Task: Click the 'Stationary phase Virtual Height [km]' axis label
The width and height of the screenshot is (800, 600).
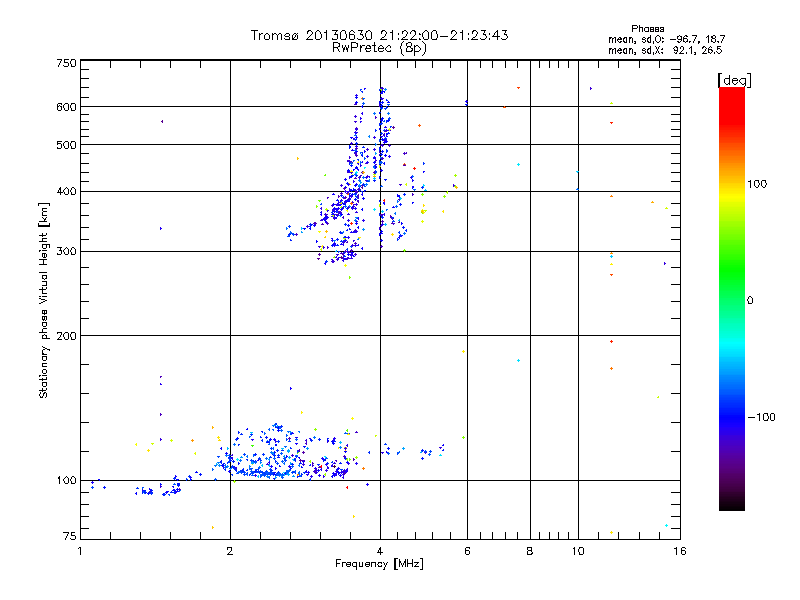Action: pyautogui.click(x=44, y=300)
